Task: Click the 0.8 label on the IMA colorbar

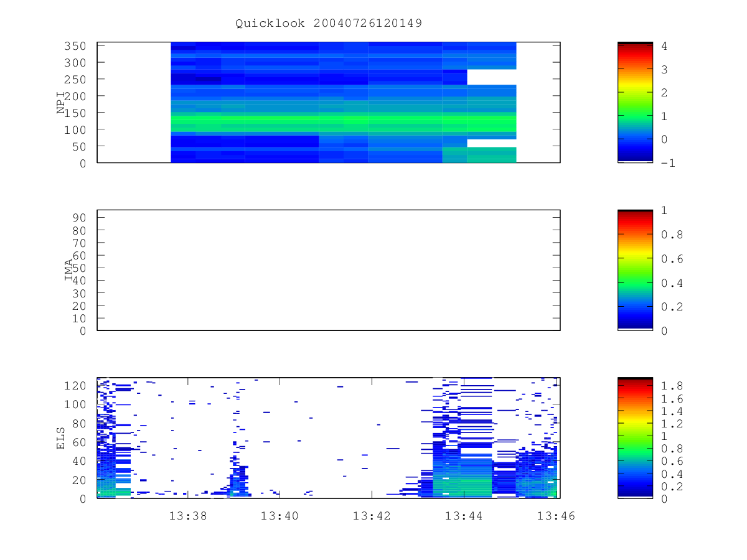Action: [x=671, y=235]
